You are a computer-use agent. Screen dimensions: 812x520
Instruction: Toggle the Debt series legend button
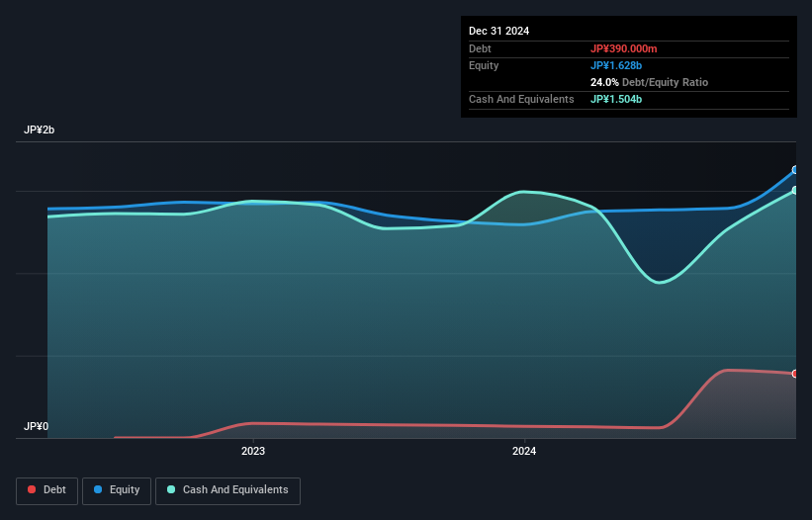[47, 490]
